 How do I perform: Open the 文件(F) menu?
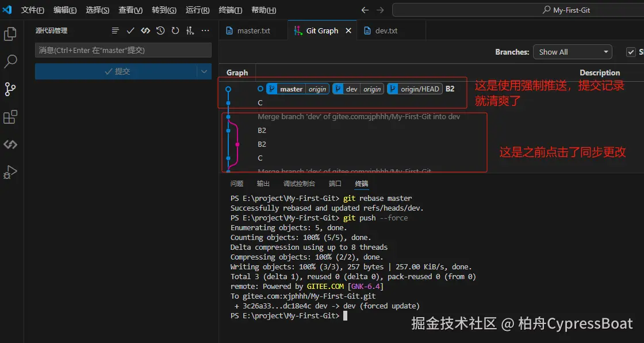32,10
